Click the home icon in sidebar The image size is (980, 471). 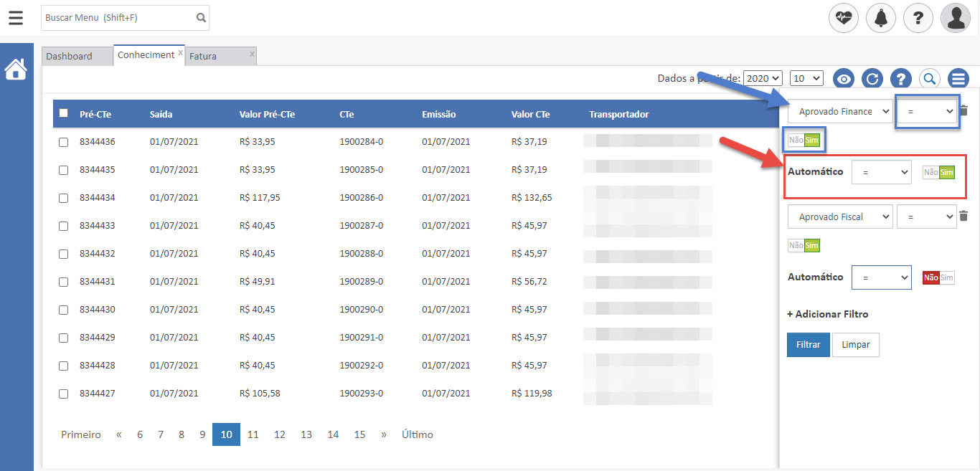pyautogui.click(x=16, y=70)
